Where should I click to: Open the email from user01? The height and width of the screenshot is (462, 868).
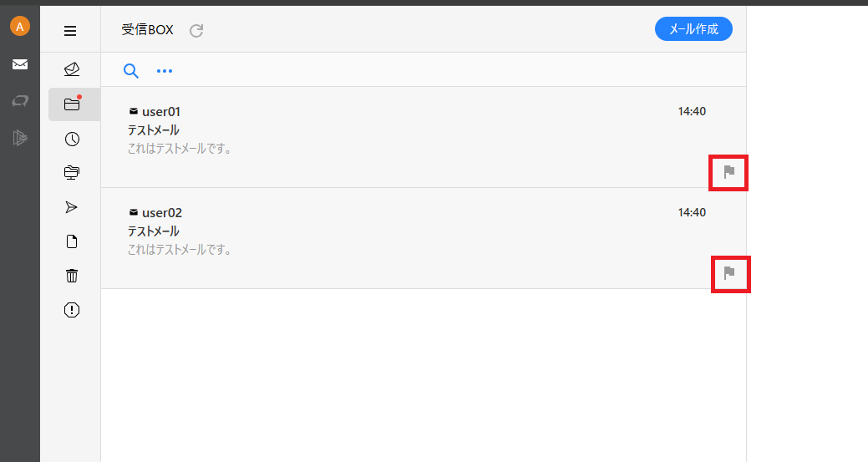(424, 137)
